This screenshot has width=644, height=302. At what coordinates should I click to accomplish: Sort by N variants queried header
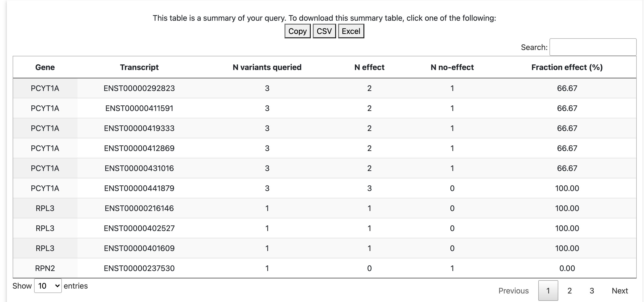[267, 67]
